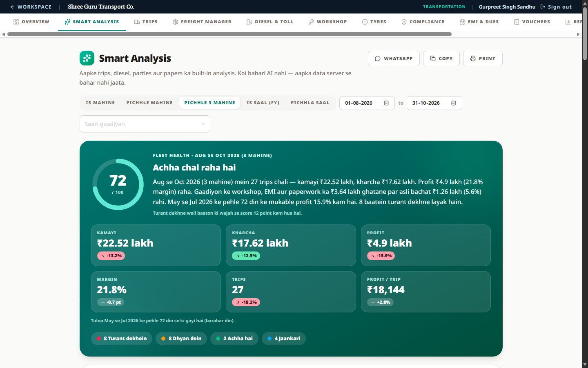Click the end date field 31-10-2026
The image size is (588, 368).
pos(434,103)
